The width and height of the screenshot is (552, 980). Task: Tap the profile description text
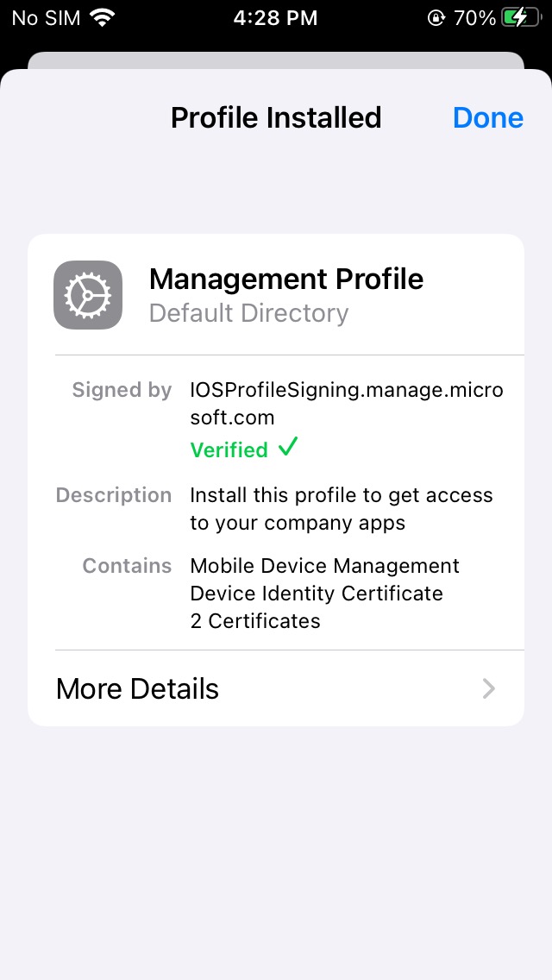[x=342, y=509]
